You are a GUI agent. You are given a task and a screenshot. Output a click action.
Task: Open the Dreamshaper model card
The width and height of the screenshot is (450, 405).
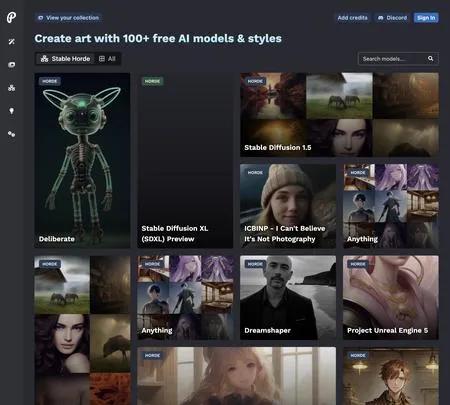click(288, 298)
